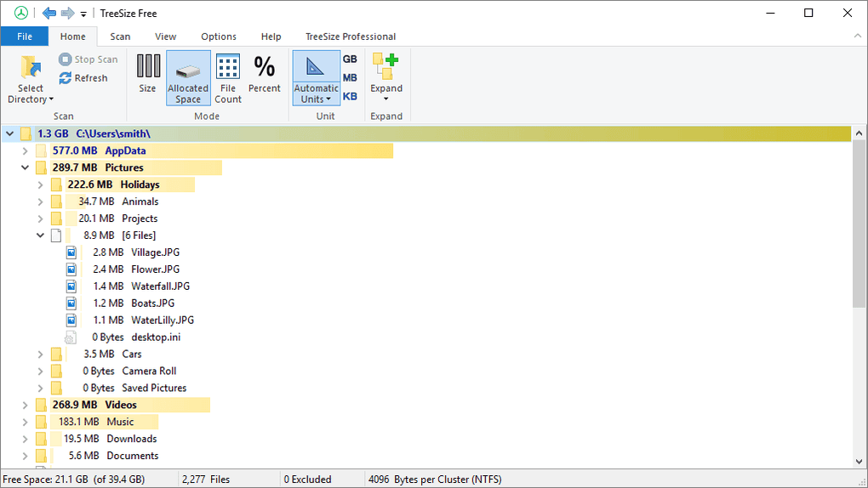Click the TreeSize app logo icon

pos(21,13)
